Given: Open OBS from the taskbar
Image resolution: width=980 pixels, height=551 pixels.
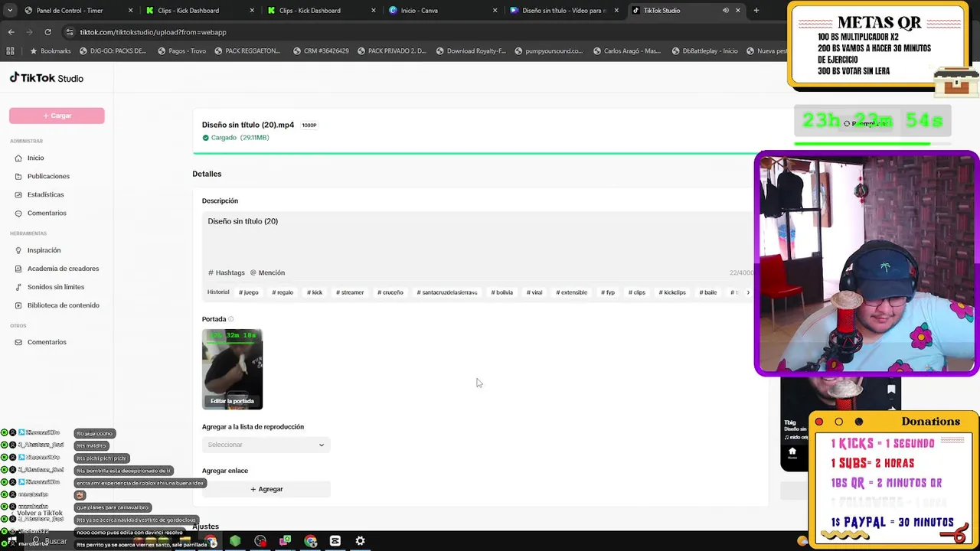Looking at the screenshot, I should pos(260,541).
